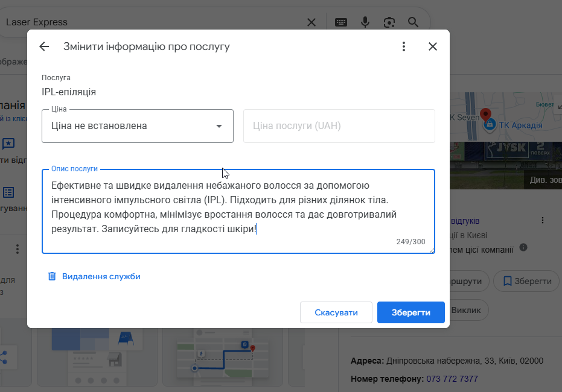Expand the map with the corner arrow
Viewport: 562px width, 392px height.
pos(560,106)
